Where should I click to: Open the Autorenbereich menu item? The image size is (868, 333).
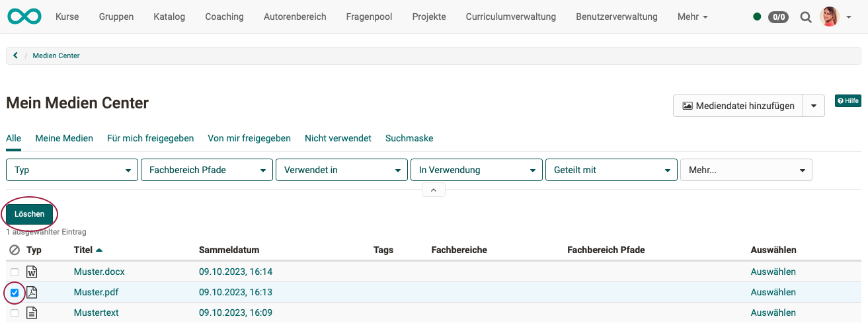[295, 17]
